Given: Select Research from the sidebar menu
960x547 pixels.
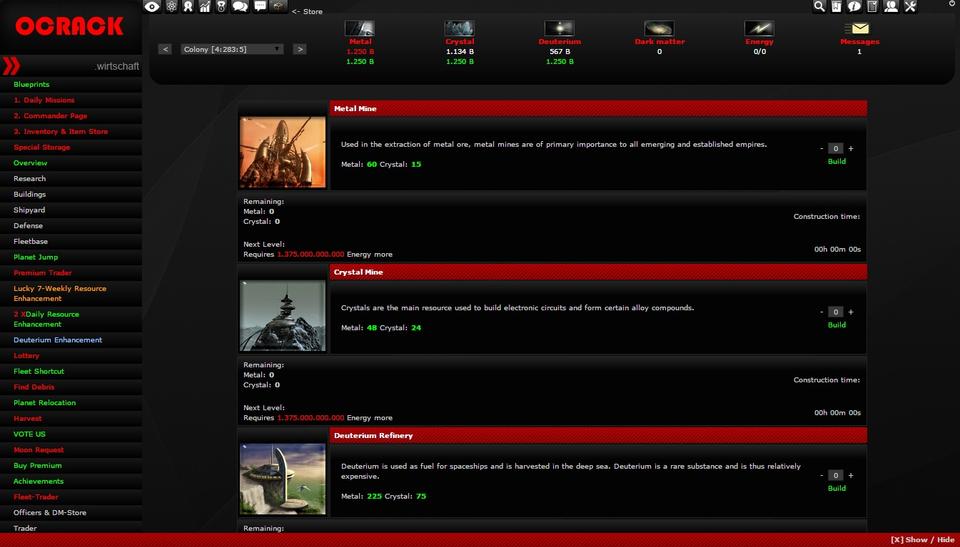Looking at the screenshot, I should pyautogui.click(x=30, y=179).
